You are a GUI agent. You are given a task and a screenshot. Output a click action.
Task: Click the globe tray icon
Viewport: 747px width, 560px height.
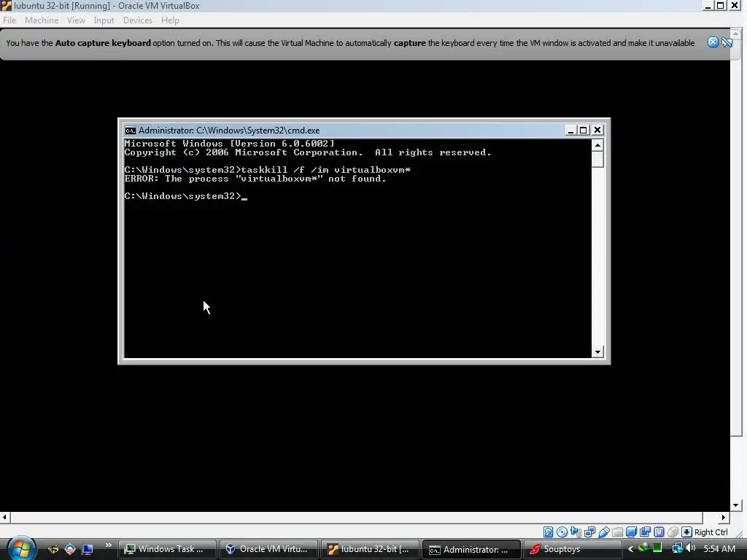[x=643, y=548]
